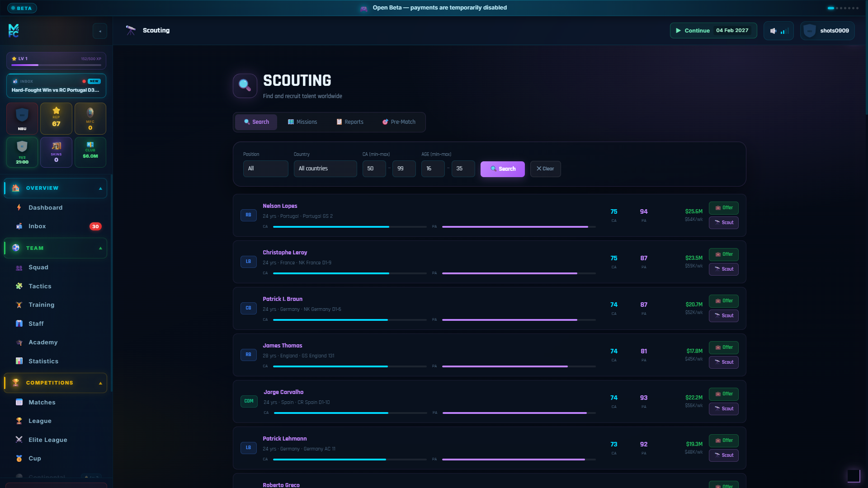Click Continue to advance the date
868x488 pixels.
coord(713,31)
